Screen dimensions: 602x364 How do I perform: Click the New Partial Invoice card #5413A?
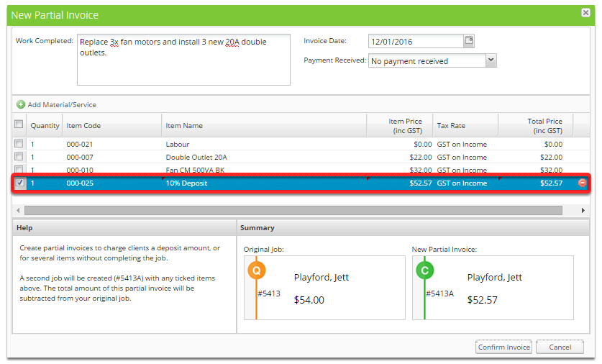pos(493,288)
